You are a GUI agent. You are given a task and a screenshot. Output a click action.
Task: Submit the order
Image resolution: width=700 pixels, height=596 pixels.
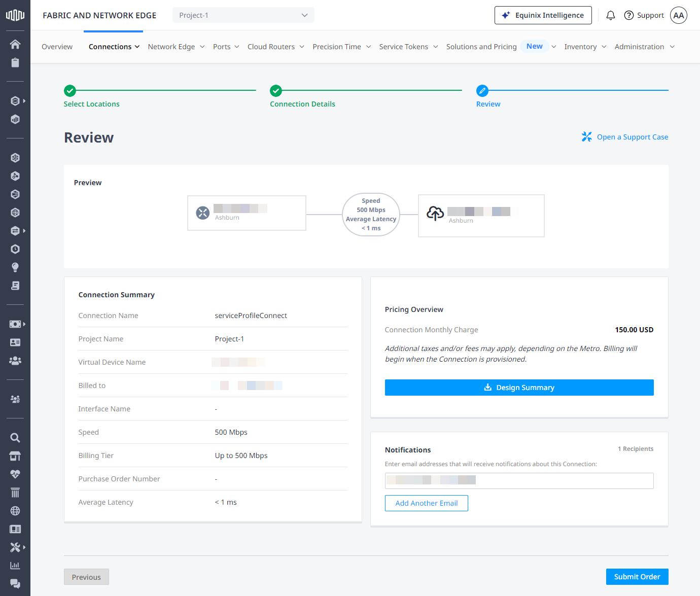tap(637, 577)
